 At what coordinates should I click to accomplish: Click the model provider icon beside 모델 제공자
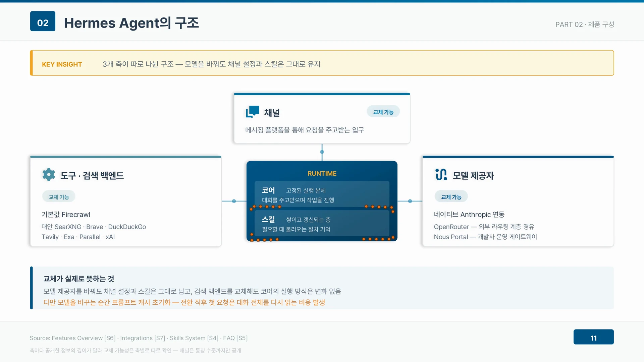coord(441,175)
